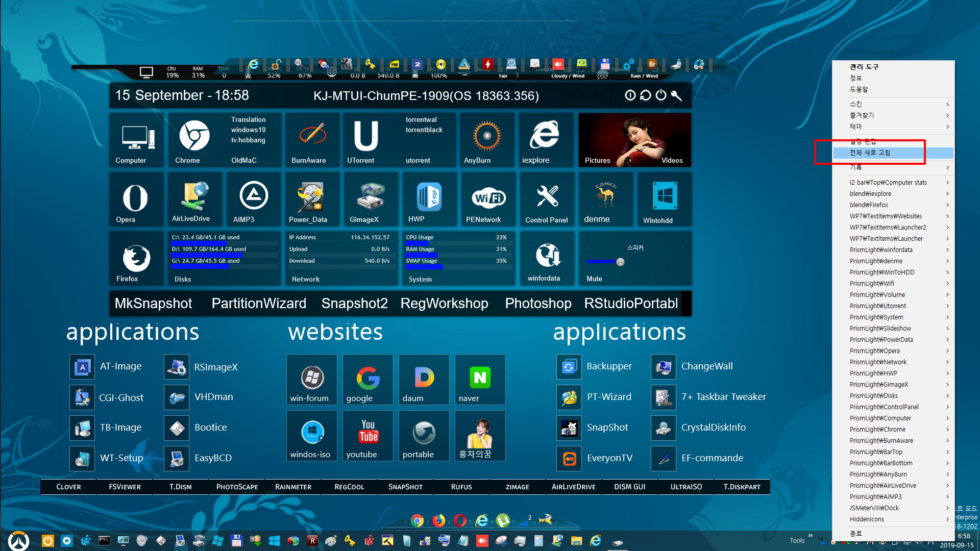Choose 전체 새로 고침 menu entry
The image size is (980, 551).
893,153
